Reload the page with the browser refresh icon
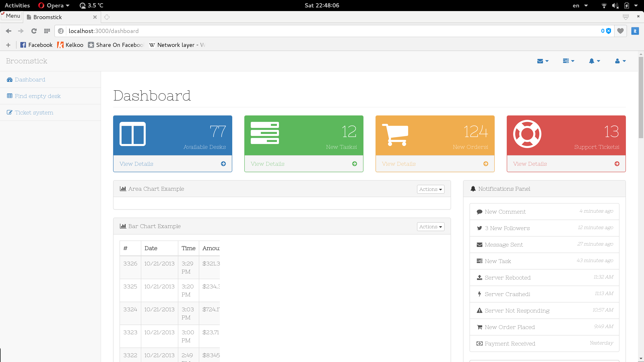The width and height of the screenshot is (644, 362). tap(34, 31)
